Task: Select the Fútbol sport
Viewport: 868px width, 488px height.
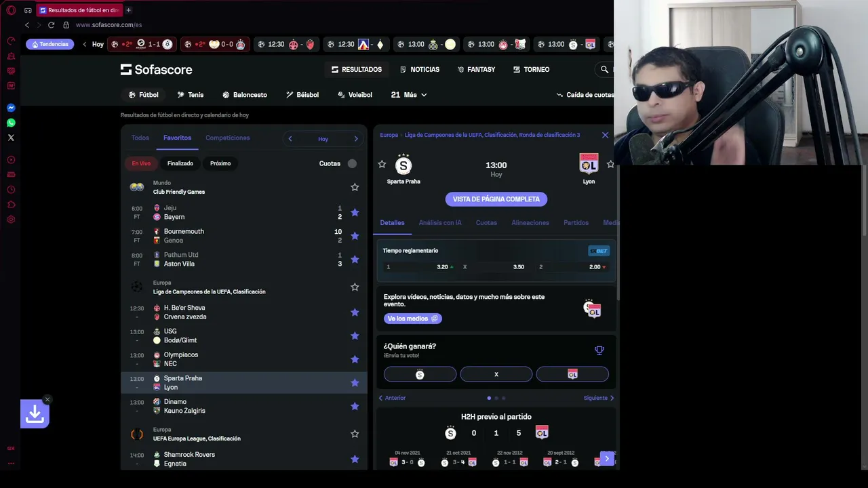Action: (x=143, y=95)
